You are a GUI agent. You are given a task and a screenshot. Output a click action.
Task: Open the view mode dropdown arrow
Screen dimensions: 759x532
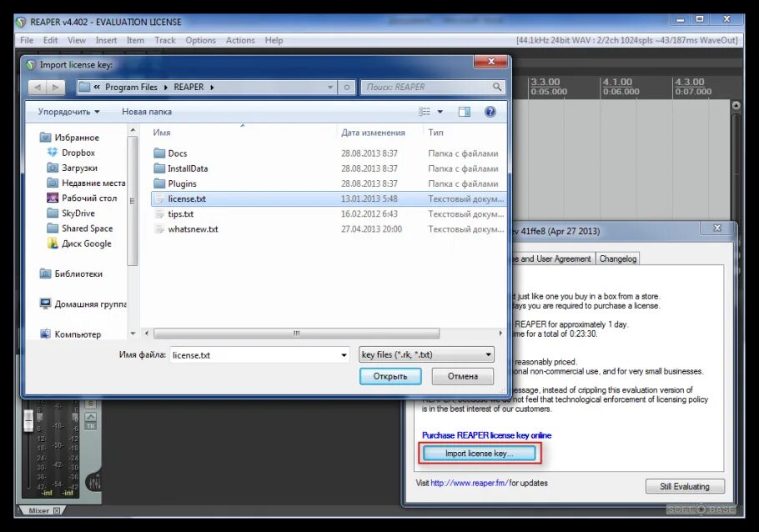click(440, 112)
